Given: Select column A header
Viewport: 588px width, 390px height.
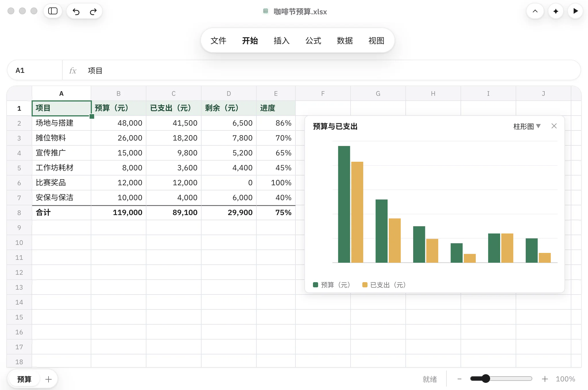Looking at the screenshot, I should [x=61, y=93].
